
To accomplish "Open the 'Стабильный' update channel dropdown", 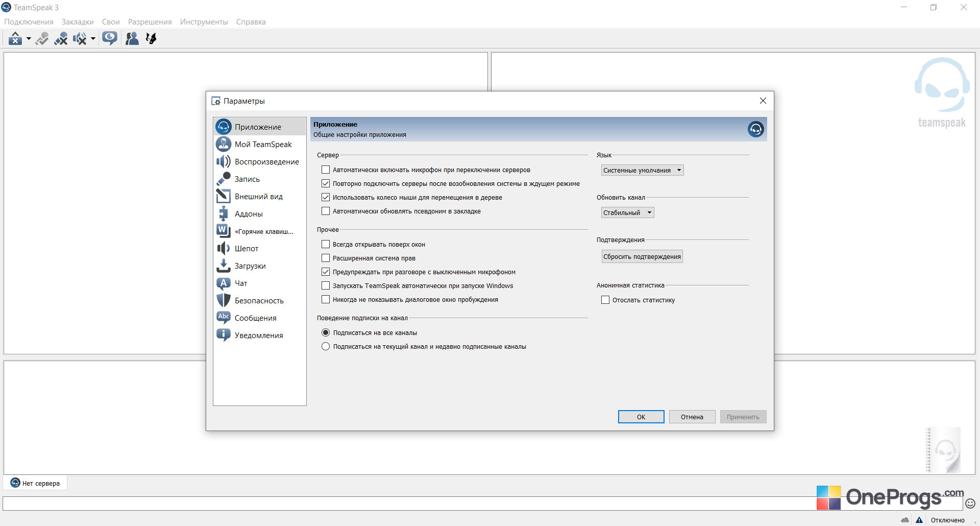I will click(627, 212).
